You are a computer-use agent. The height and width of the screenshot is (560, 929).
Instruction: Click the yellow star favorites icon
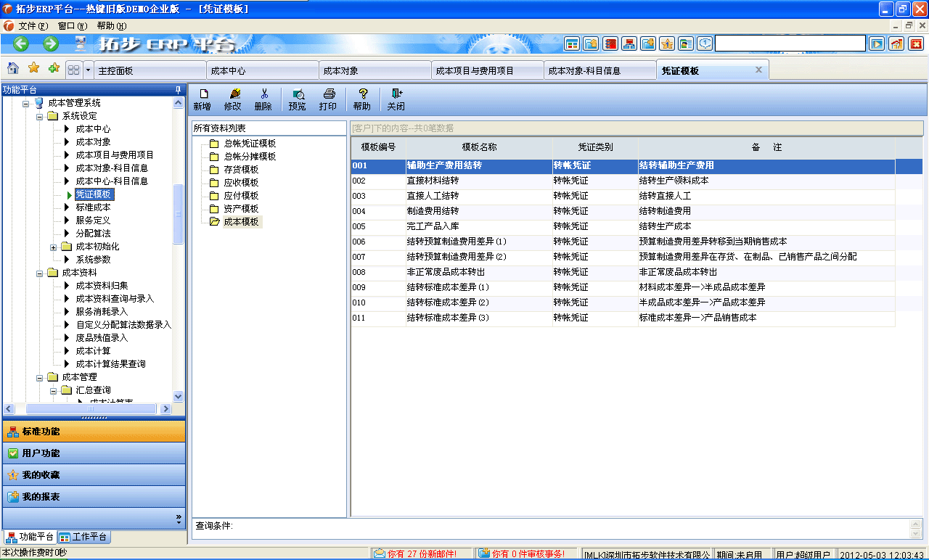(33, 69)
